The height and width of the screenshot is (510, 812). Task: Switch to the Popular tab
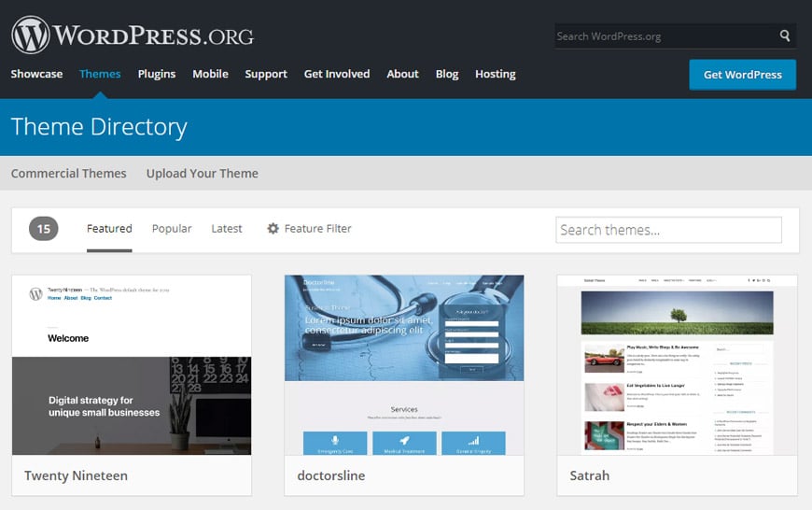172,229
